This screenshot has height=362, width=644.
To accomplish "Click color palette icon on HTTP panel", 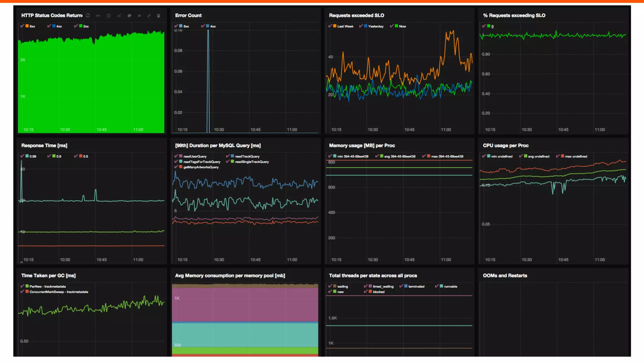I will click(x=129, y=15).
